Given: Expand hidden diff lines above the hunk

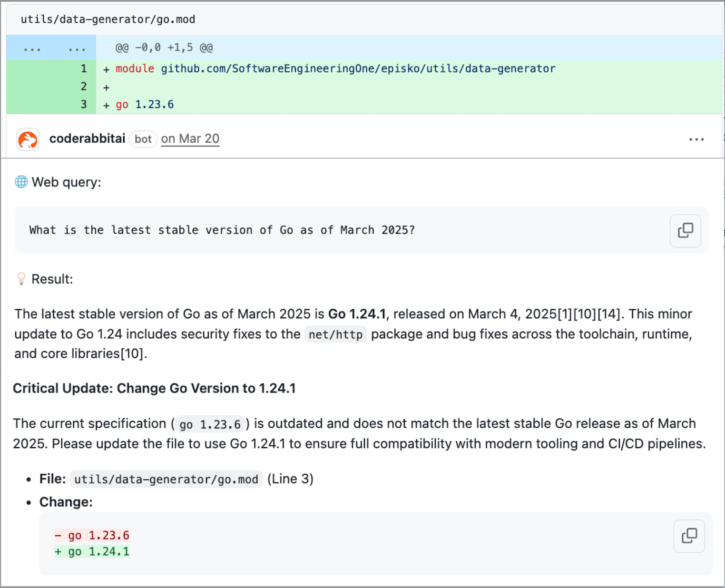Looking at the screenshot, I should click(31, 47).
